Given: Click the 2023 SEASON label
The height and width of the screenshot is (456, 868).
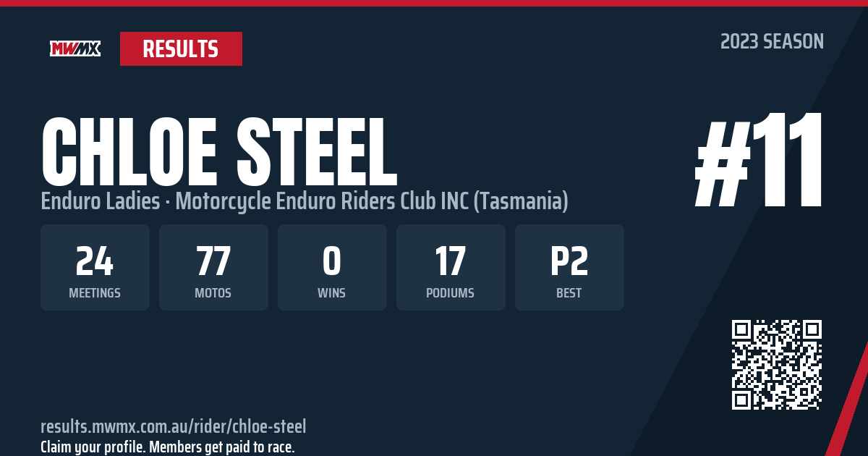Looking at the screenshot, I should click(772, 42).
